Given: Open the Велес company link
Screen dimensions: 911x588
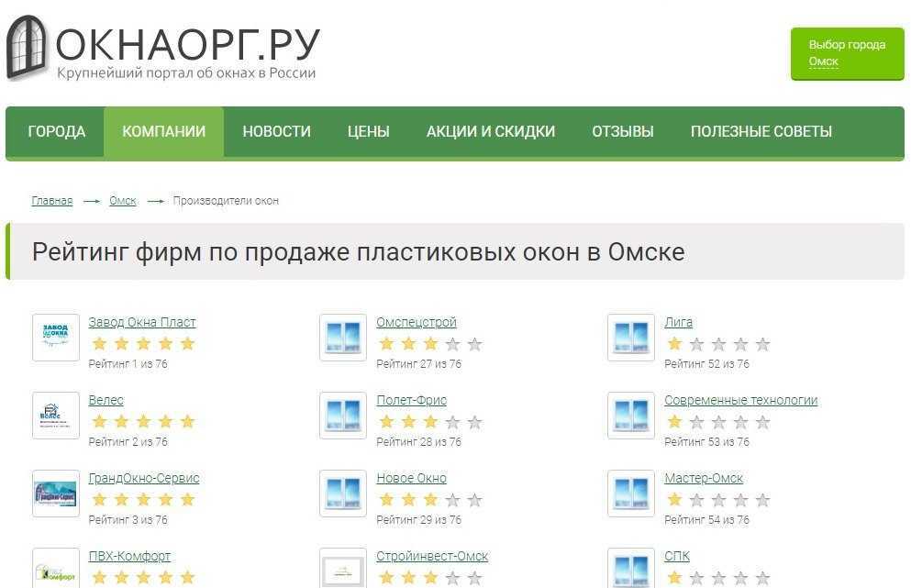Looking at the screenshot, I should pos(106,400).
